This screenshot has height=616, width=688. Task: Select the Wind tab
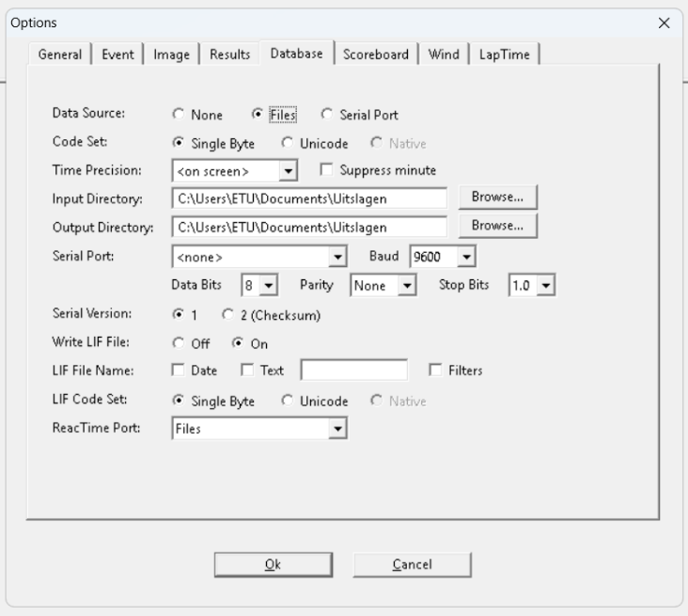coord(444,55)
